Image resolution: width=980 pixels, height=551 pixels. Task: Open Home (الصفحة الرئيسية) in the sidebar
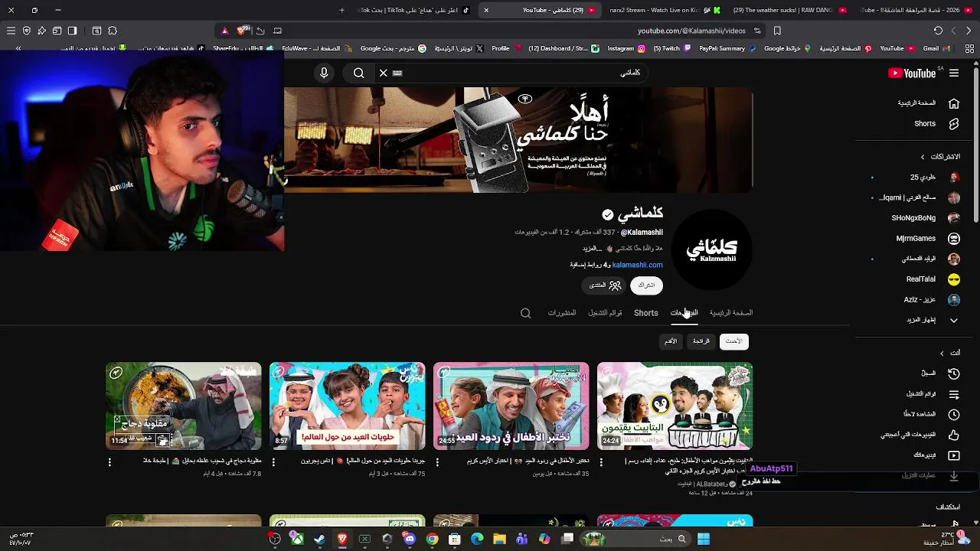[x=928, y=103]
